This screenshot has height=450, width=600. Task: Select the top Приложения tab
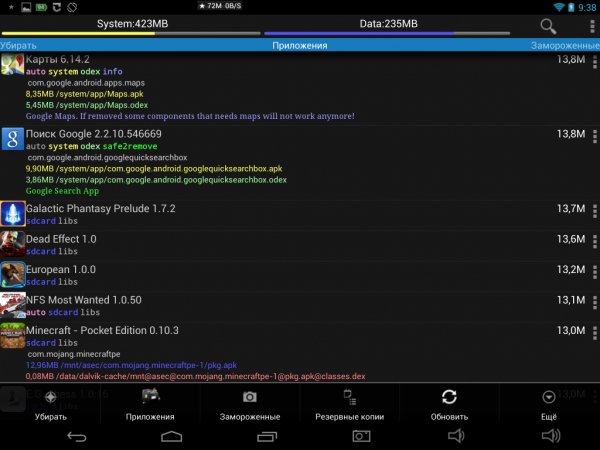[x=300, y=46]
